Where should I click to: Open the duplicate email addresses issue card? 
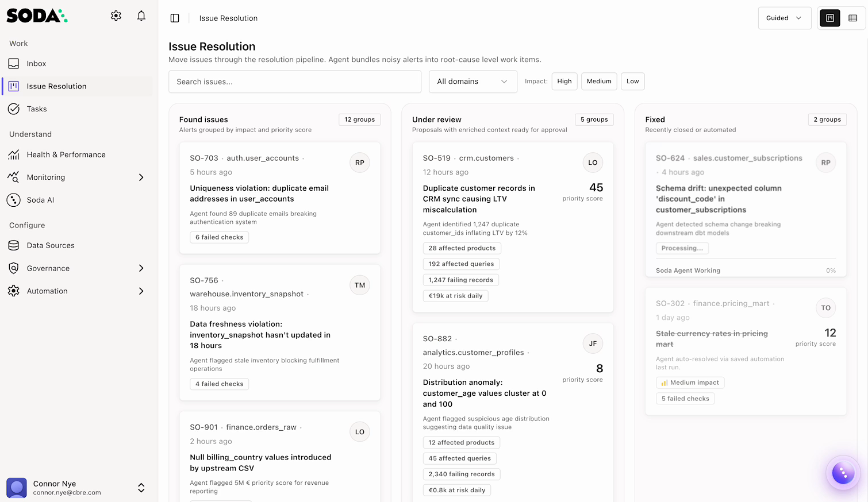click(x=280, y=198)
